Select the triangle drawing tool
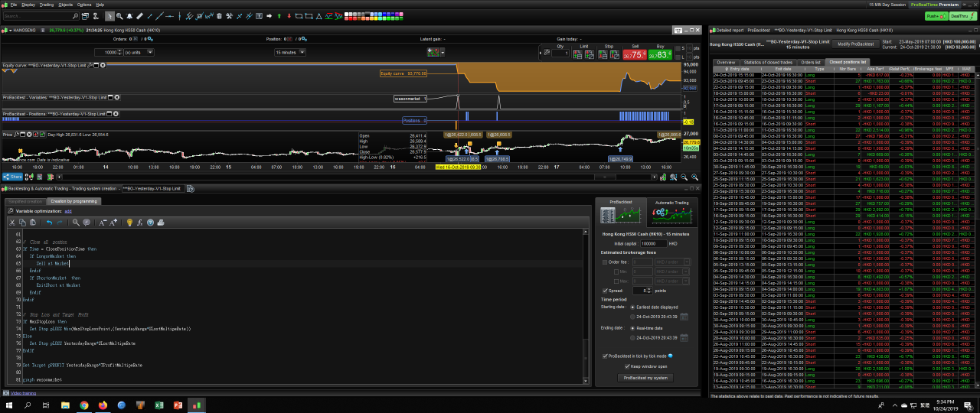980x413 pixels. 318,15
